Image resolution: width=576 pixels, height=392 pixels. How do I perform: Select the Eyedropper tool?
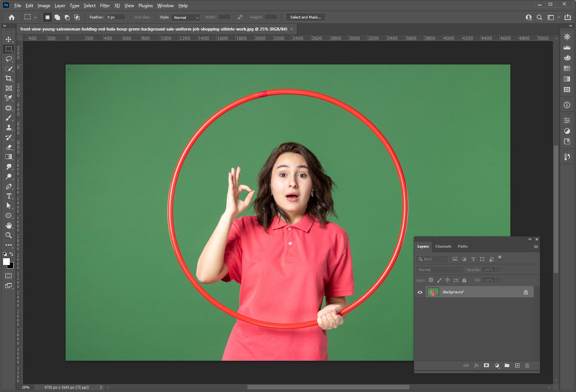[x=9, y=98]
